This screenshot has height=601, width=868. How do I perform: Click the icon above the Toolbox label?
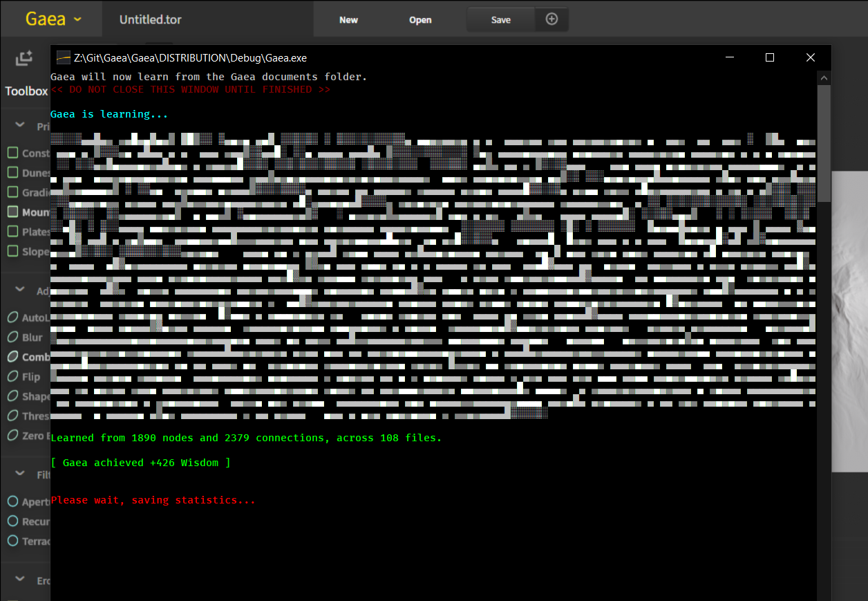coord(24,59)
